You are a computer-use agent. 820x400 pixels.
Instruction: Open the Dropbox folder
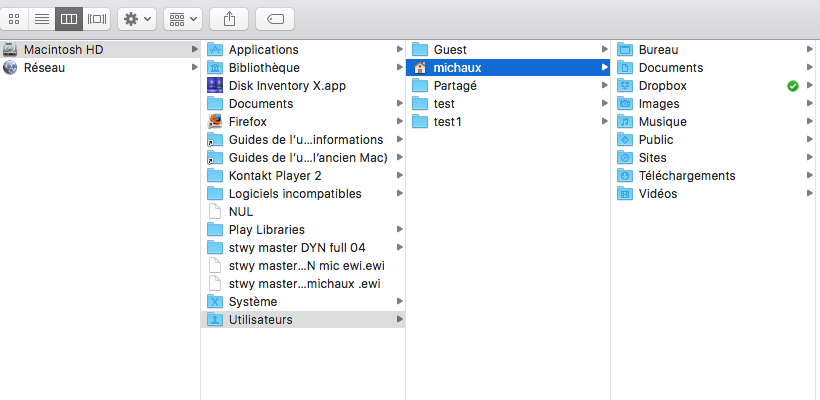(662, 86)
